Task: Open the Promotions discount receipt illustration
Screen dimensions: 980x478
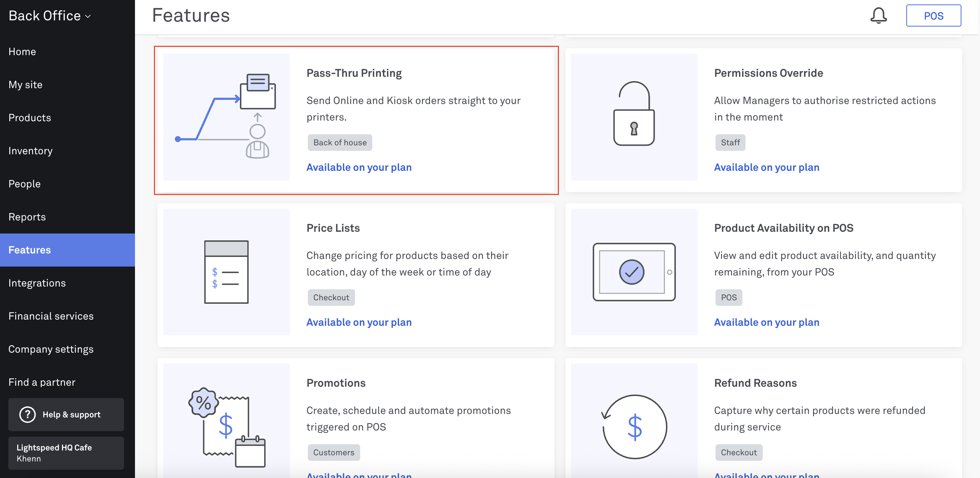Action: click(x=226, y=420)
